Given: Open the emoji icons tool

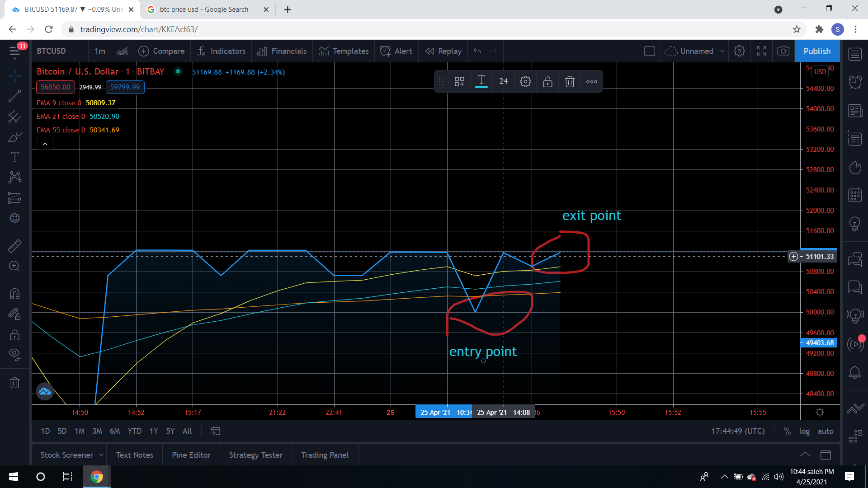Looking at the screenshot, I should pyautogui.click(x=14, y=218).
